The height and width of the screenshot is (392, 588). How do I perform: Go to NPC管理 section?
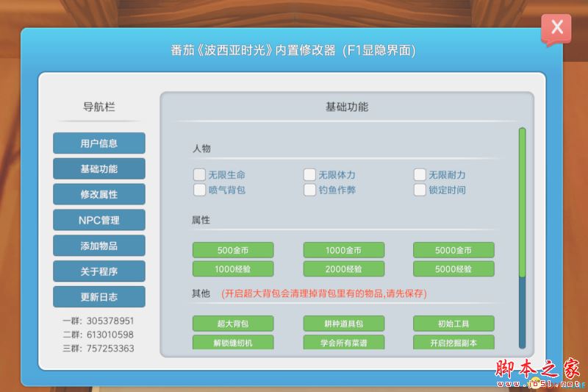click(x=99, y=220)
